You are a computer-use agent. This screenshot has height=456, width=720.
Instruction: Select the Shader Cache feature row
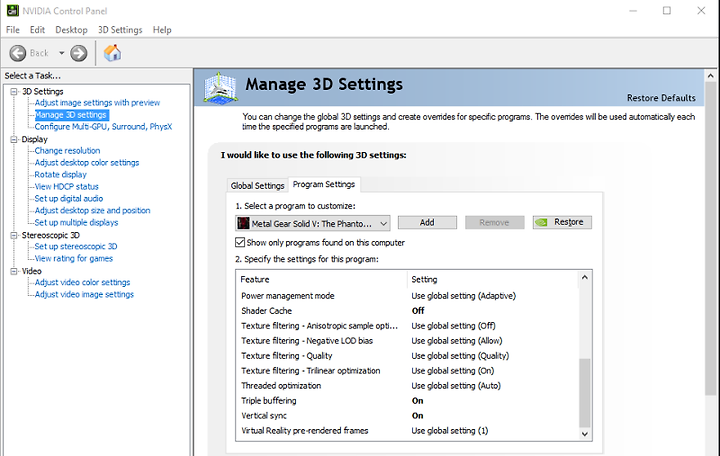pyautogui.click(x=407, y=311)
